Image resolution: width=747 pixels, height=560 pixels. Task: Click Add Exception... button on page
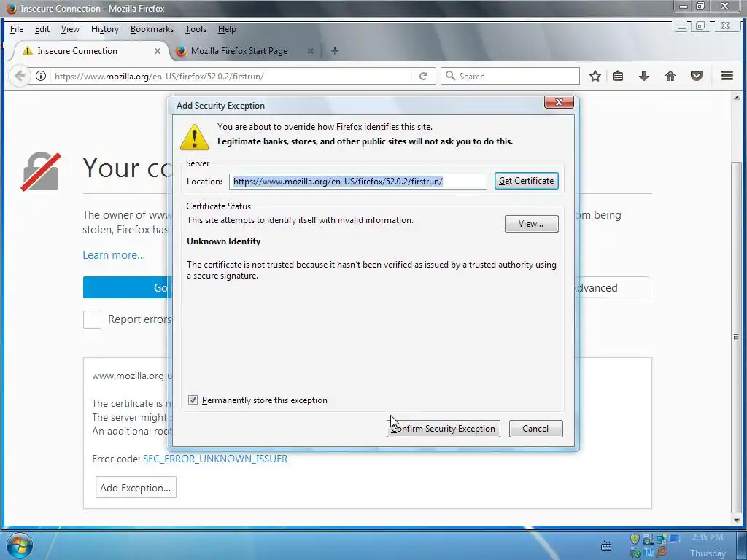click(x=136, y=488)
